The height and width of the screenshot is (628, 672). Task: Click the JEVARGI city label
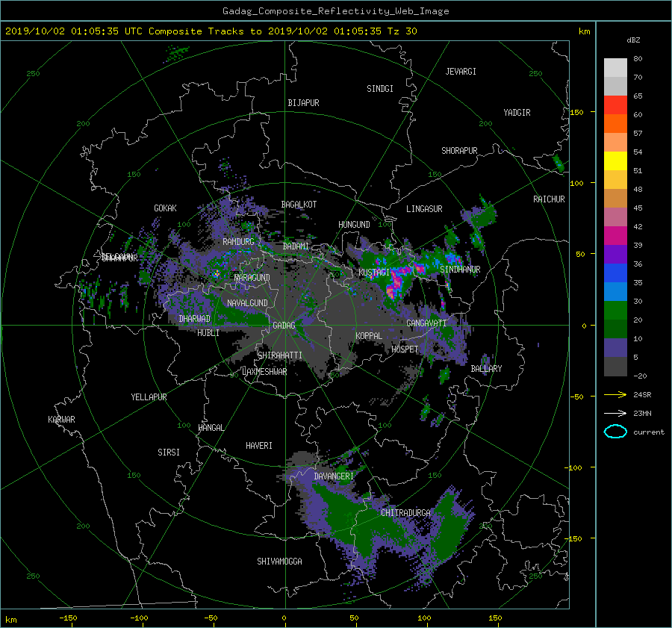click(x=461, y=72)
